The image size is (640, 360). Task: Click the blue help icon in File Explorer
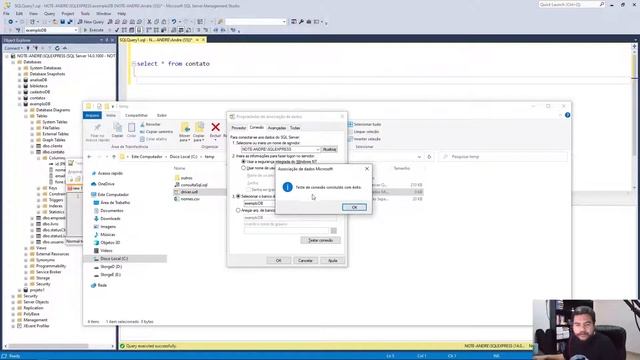(567, 115)
